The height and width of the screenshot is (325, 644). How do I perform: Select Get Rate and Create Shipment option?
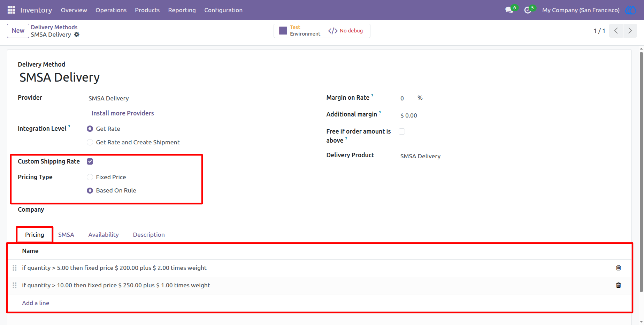[90, 142]
